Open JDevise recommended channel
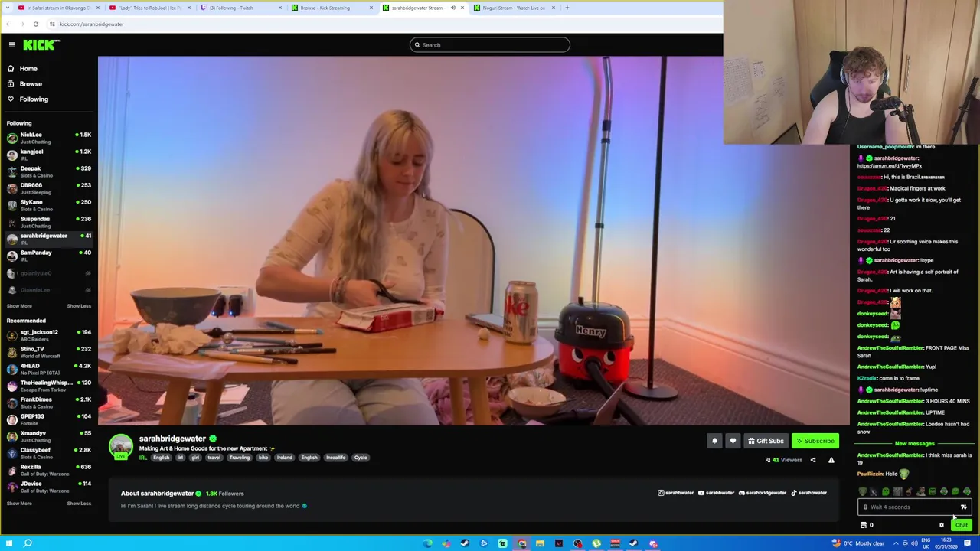This screenshot has height=551, width=980. [x=48, y=487]
